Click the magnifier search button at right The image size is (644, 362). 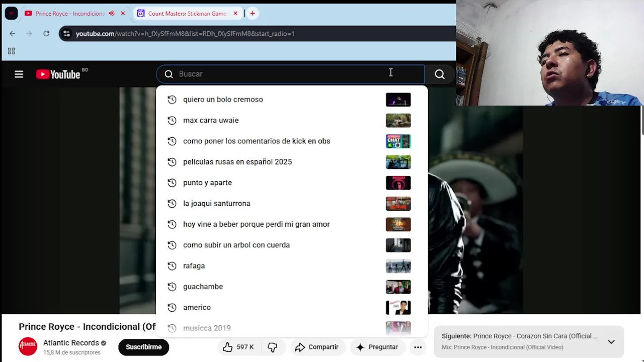(x=440, y=74)
